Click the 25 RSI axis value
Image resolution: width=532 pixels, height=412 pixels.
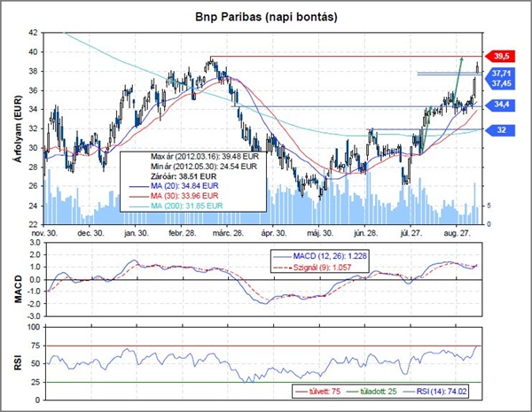point(36,382)
